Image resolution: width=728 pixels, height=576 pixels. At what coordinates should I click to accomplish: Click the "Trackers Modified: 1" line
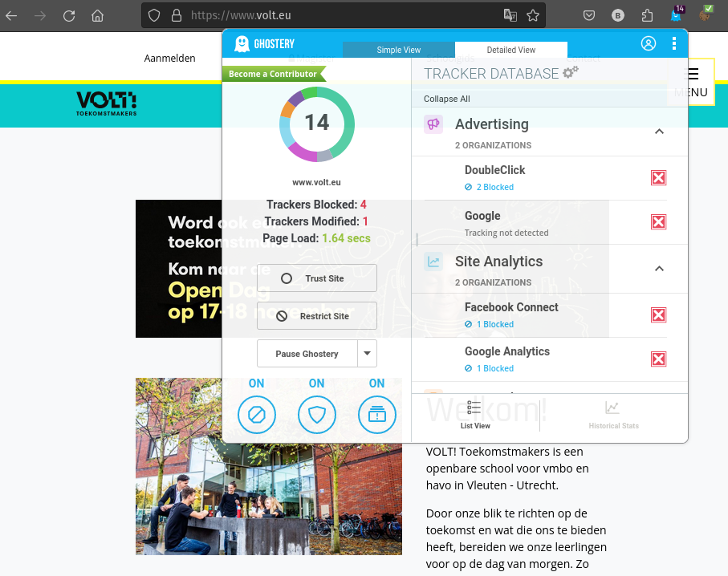click(x=316, y=221)
